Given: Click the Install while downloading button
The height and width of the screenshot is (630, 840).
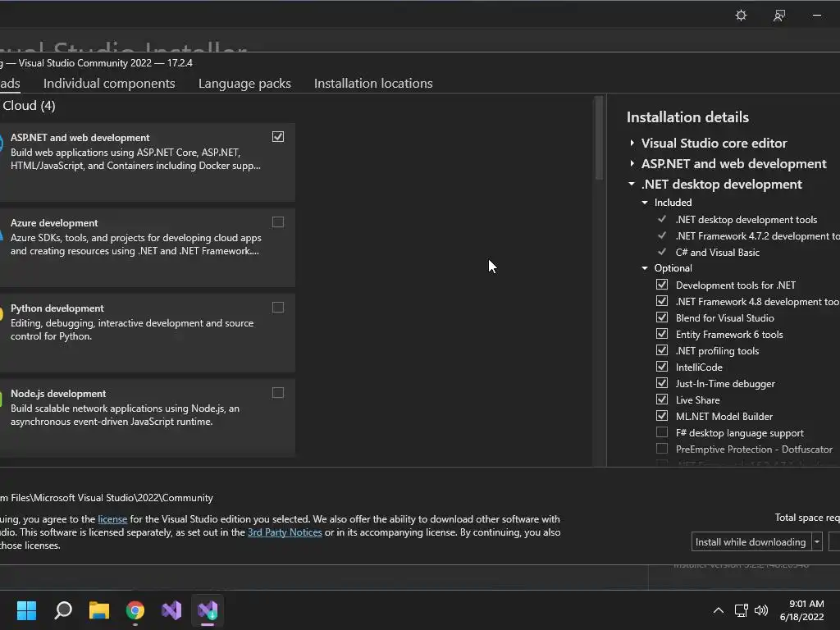Looking at the screenshot, I should pyautogui.click(x=751, y=542).
